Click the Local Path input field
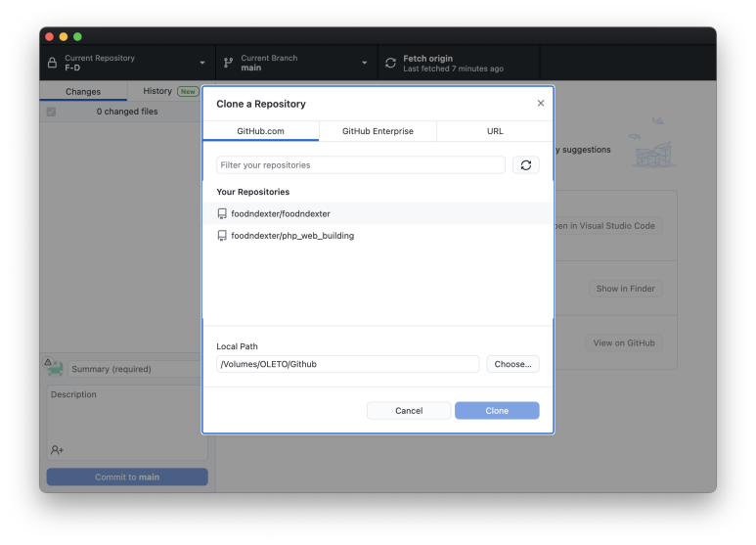The height and width of the screenshot is (545, 756). [x=347, y=364]
